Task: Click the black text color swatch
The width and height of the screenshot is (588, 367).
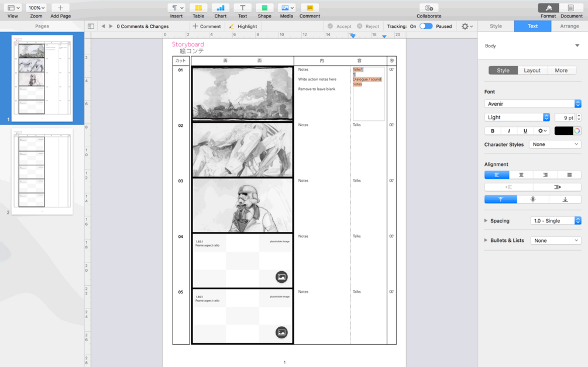Action: click(563, 131)
